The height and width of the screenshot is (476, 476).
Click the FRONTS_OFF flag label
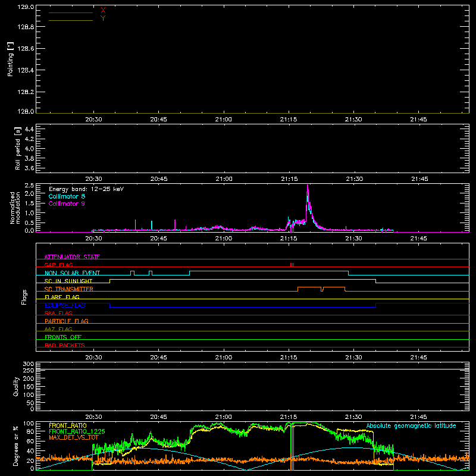point(63,337)
